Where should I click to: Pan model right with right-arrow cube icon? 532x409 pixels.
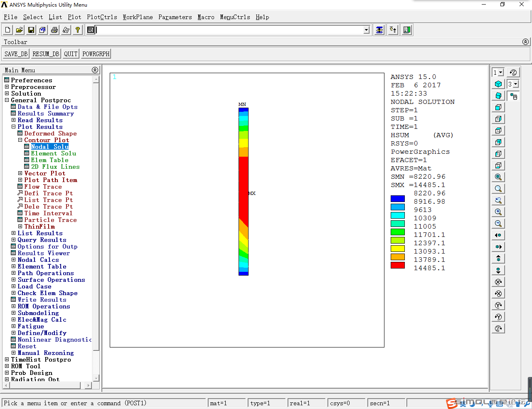pos(498,247)
